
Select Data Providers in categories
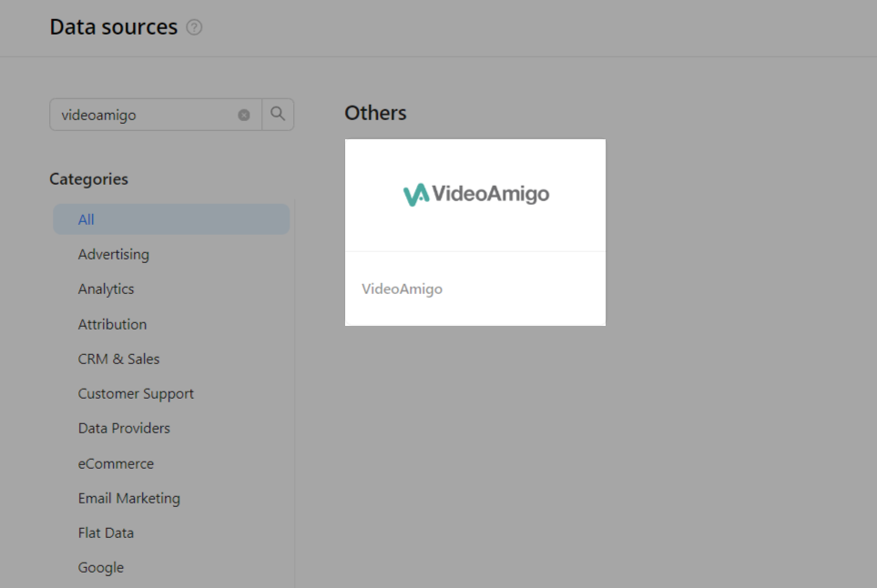124,428
